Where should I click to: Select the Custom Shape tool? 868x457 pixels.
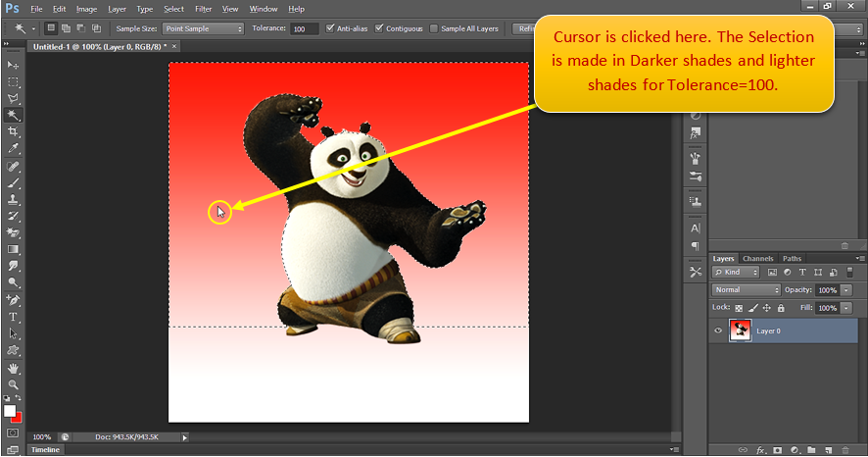tap(13, 350)
